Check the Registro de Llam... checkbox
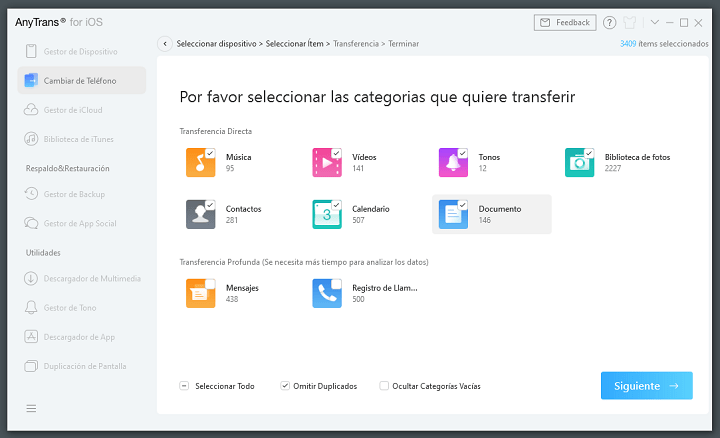This screenshot has height=438, width=720. point(337,284)
